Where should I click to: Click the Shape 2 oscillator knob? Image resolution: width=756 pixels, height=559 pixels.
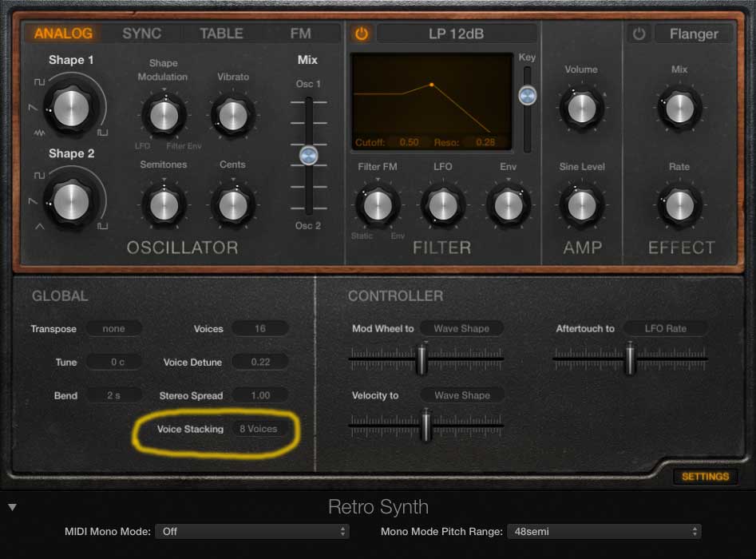(x=71, y=199)
